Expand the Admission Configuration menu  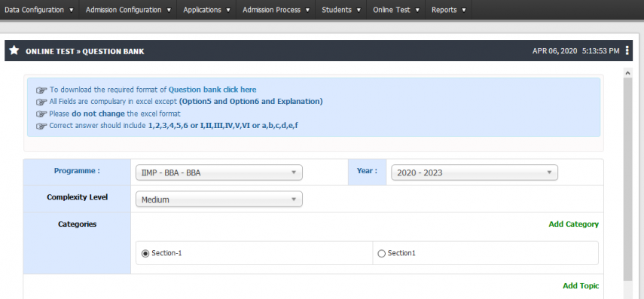click(x=128, y=10)
